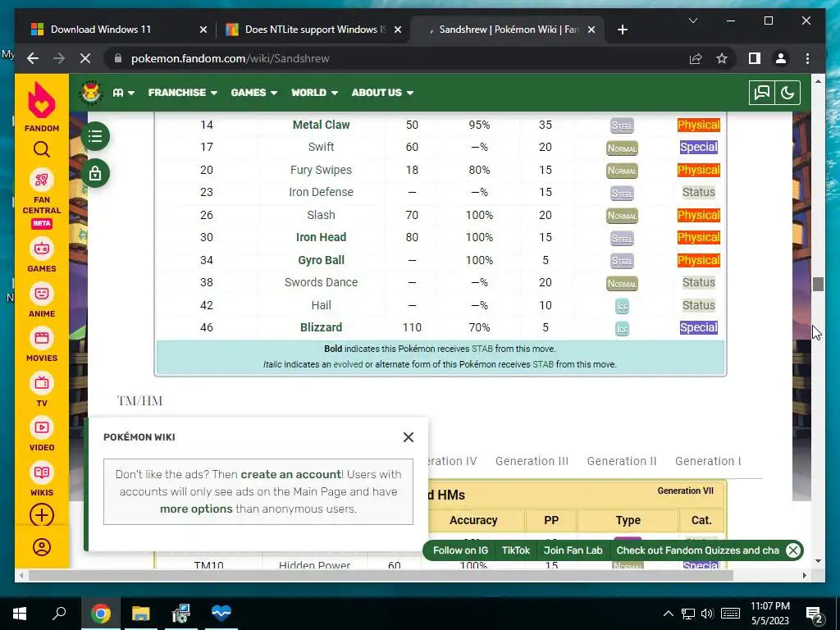840x630 pixels.
Task: Open the Blizzard move link
Action: pyautogui.click(x=321, y=327)
